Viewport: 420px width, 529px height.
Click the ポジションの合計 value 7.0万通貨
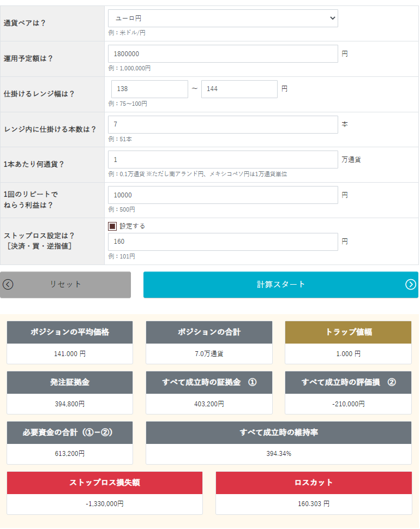[209, 353]
